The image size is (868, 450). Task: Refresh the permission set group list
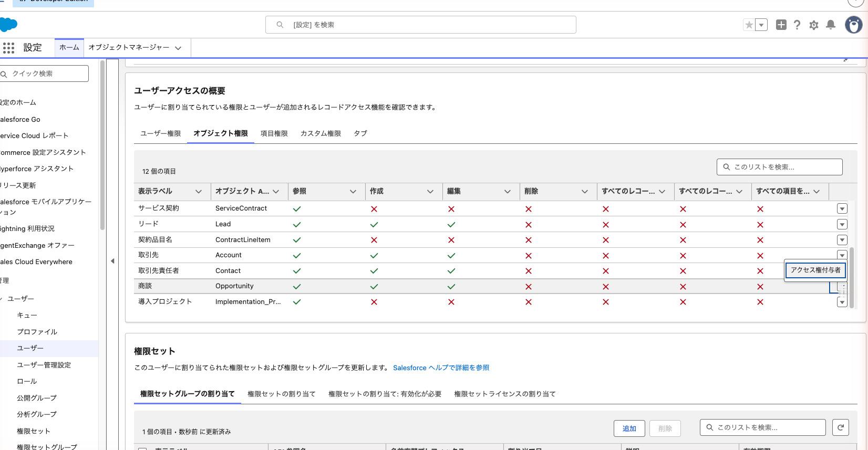[841, 427]
